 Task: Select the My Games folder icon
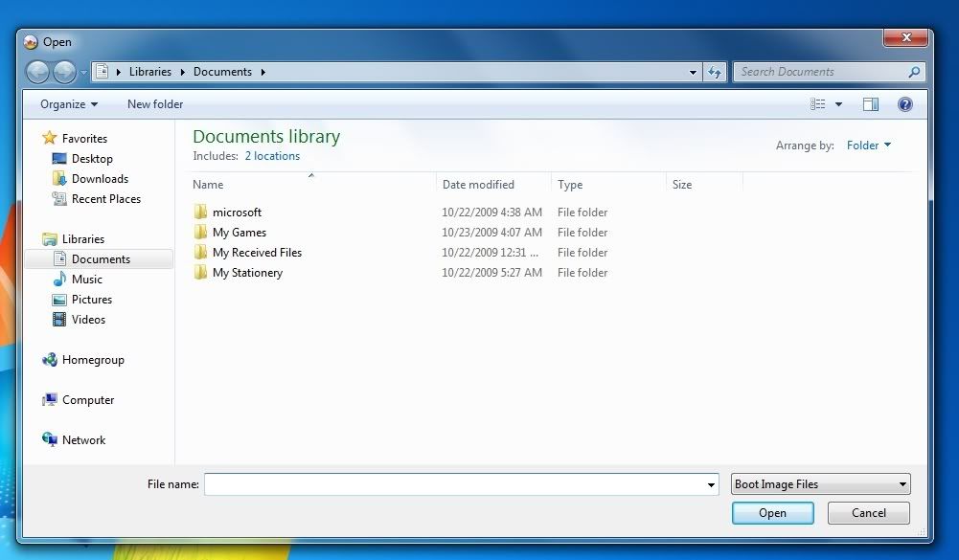point(200,232)
